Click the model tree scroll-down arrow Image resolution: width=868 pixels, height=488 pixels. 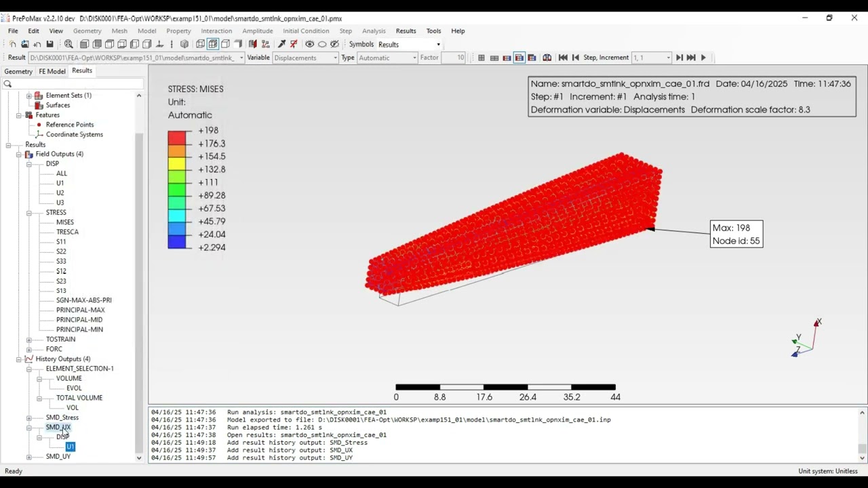tap(139, 458)
